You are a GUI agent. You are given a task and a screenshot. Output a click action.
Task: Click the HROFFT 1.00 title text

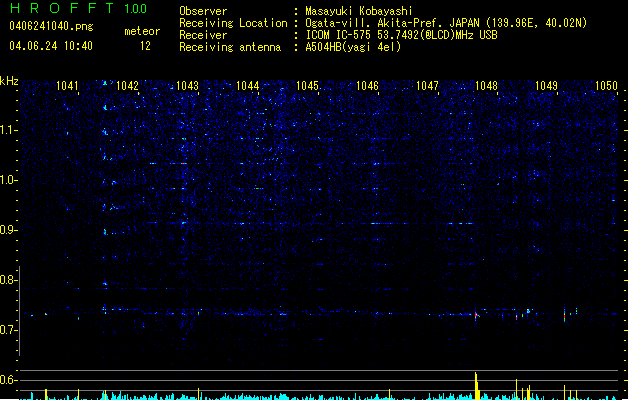click(78, 8)
